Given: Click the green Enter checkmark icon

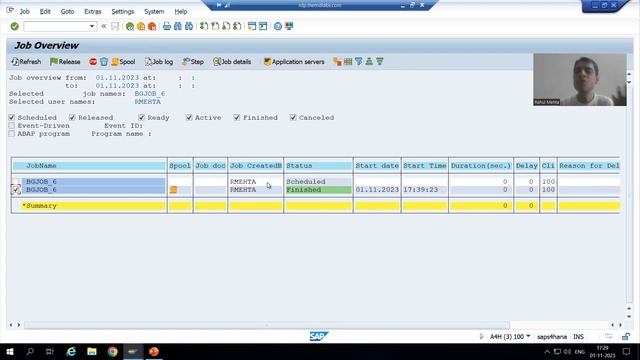Looking at the screenshot, I should (x=15, y=27).
